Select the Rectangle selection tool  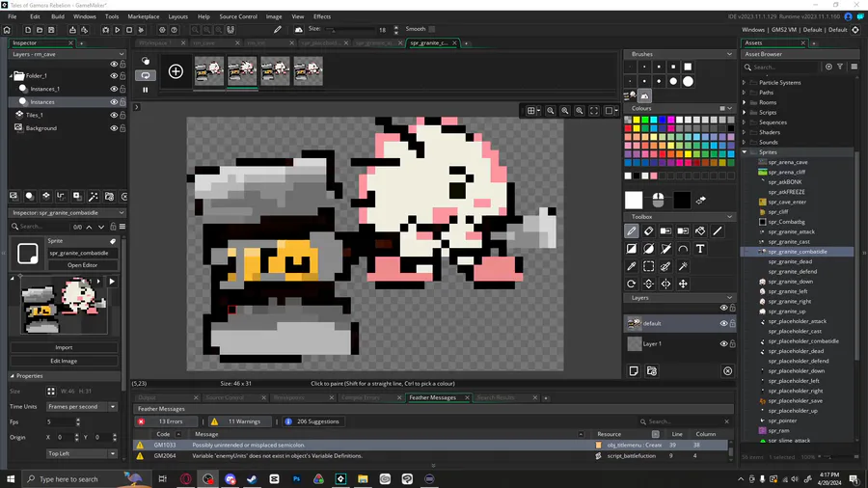click(x=649, y=267)
